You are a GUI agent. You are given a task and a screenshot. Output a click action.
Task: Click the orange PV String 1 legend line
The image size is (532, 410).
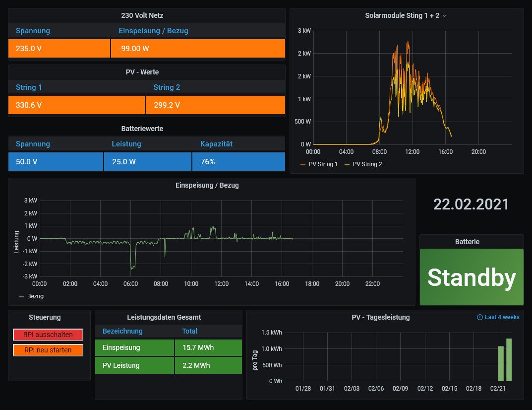(302, 164)
